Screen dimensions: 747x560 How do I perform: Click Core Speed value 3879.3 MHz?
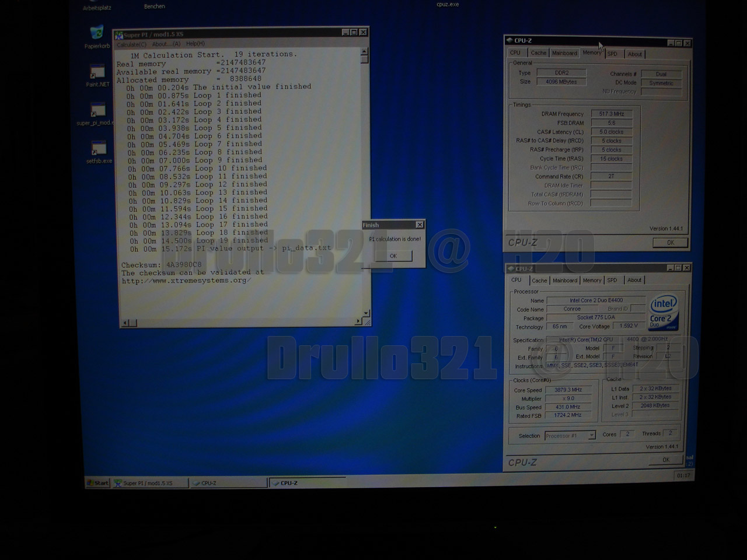(x=568, y=390)
